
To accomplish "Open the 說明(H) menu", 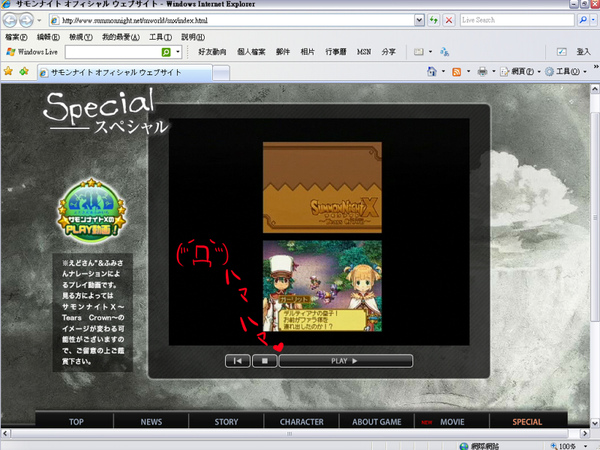I will pyautogui.click(x=193, y=37).
